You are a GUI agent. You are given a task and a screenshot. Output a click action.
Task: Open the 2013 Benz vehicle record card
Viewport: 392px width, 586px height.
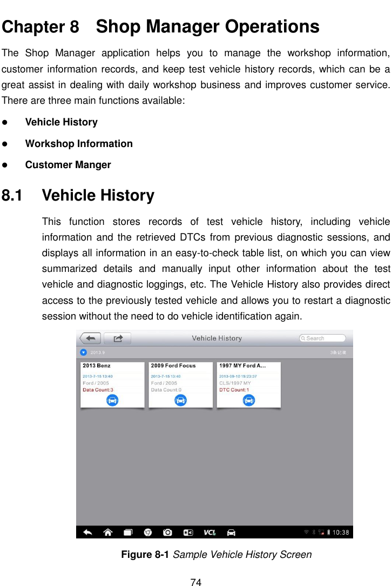click(x=112, y=384)
